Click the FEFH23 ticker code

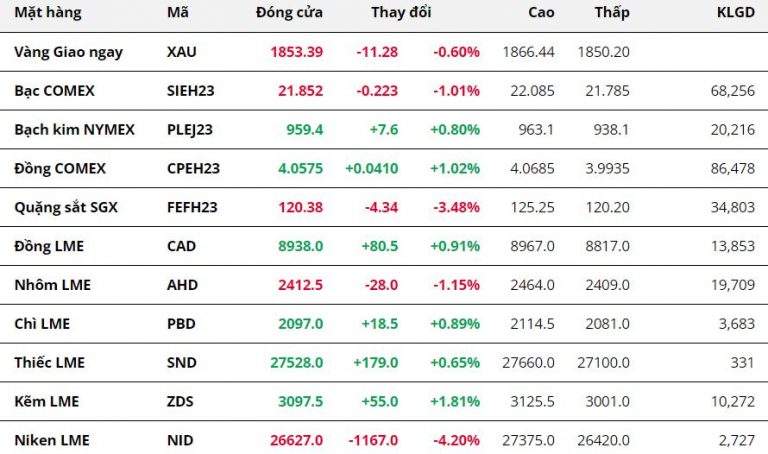pos(192,207)
